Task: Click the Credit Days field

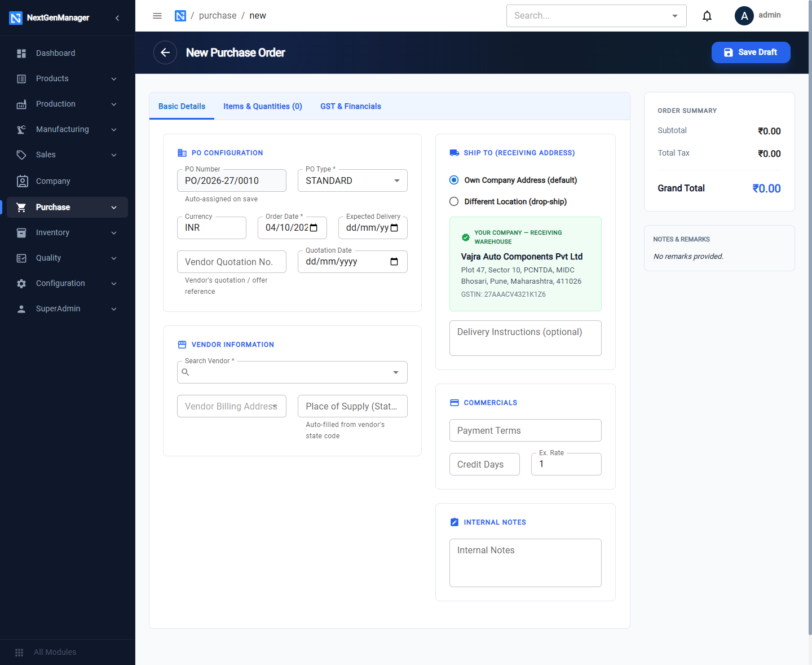Action: point(484,464)
